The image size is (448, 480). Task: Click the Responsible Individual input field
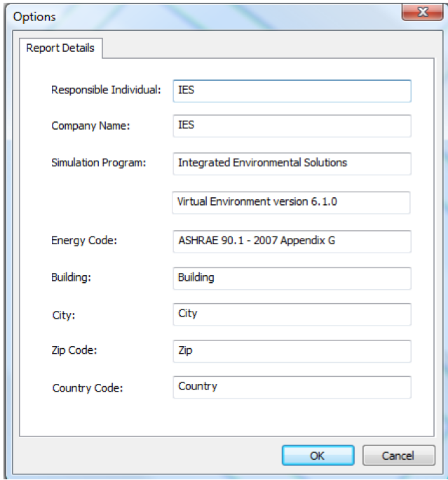291,91
